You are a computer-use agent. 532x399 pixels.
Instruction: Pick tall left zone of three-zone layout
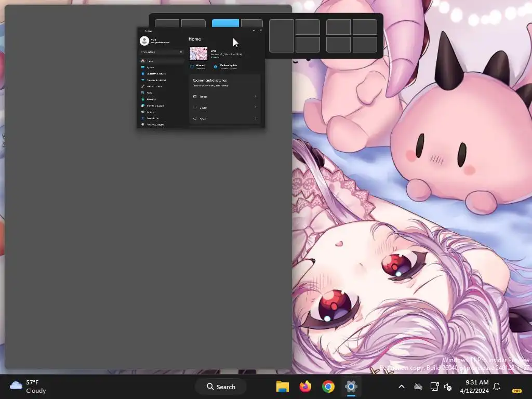[281, 36]
